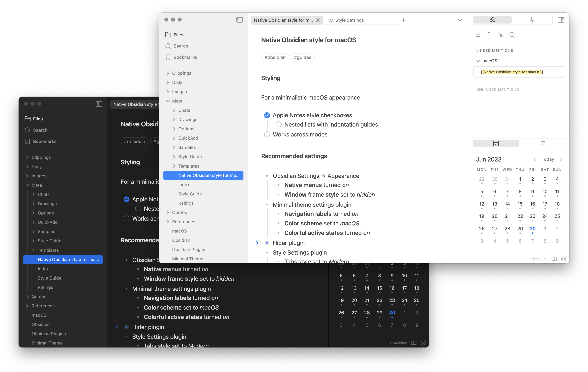Viewport: 588px width, 372px height.
Task: Click the search icon in backlinks toolbar
Action: click(x=512, y=35)
